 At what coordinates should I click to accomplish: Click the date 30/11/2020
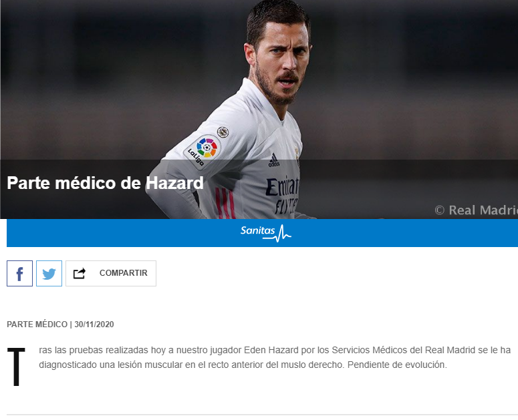94,325
